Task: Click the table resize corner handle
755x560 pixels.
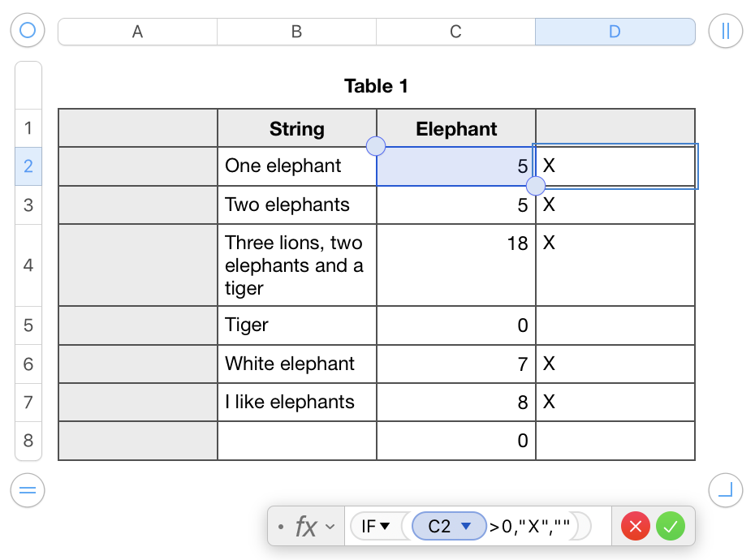Action: click(x=725, y=489)
